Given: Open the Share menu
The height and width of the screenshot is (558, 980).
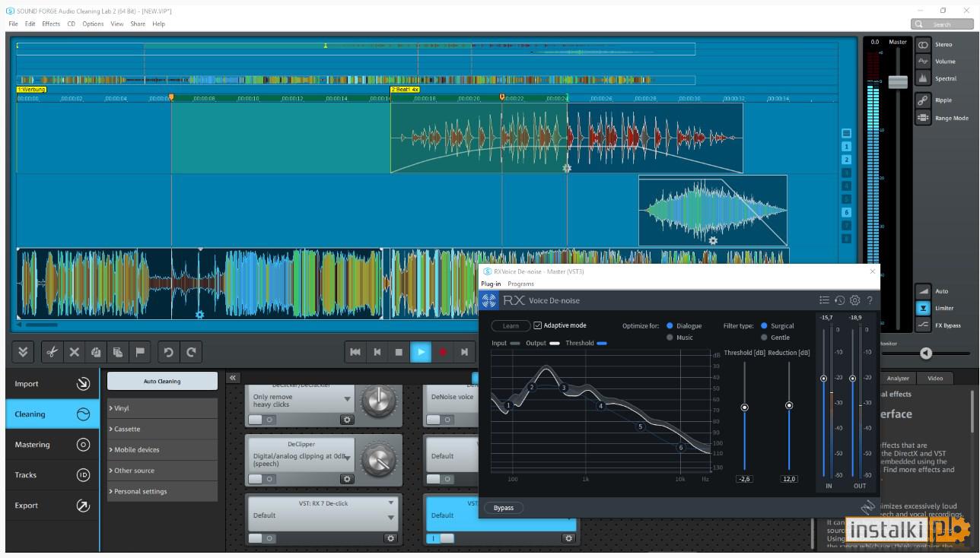Looking at the screenshot, I should 138,24.
